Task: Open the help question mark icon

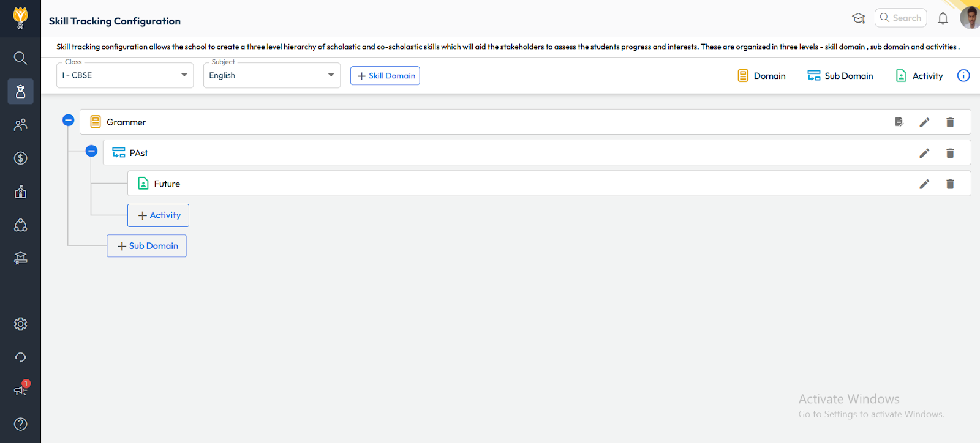Action: click(x=20, y=424)
